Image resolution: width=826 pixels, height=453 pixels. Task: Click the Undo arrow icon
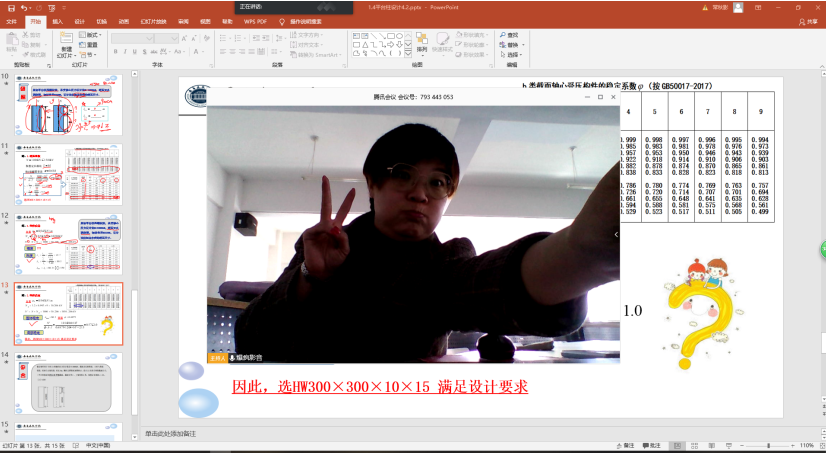[24, 8]
